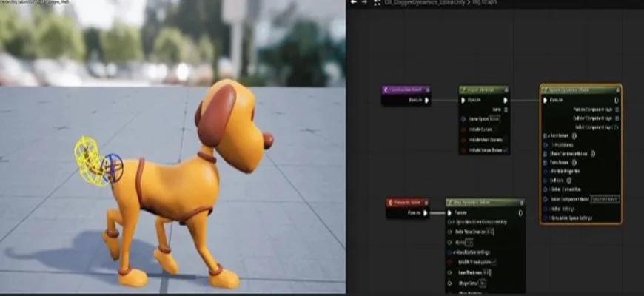Click the Line Thickness value field
This screenshot has width=644, height=296.
click(x=486, y=272)
